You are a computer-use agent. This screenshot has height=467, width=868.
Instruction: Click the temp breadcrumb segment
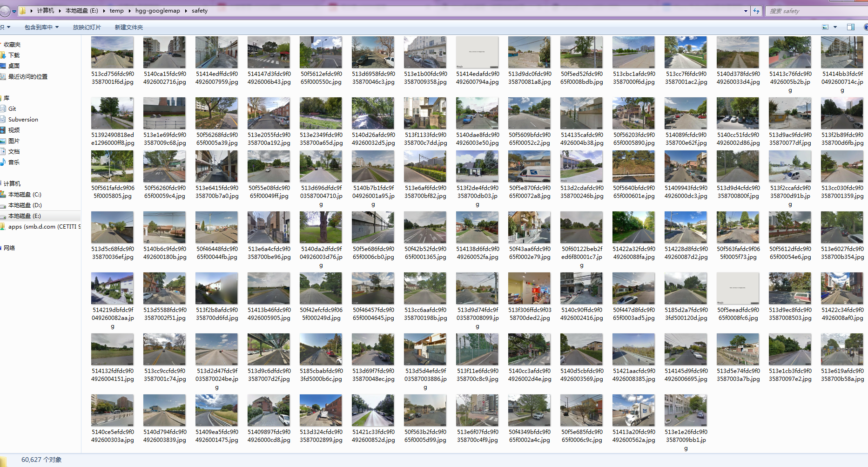[116, 10]
